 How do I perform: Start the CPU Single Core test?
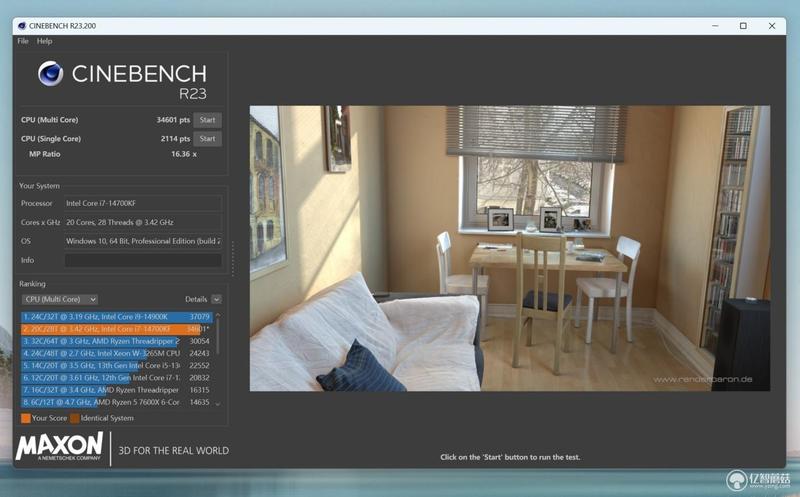pyautogui.click(x=207, y=139)
